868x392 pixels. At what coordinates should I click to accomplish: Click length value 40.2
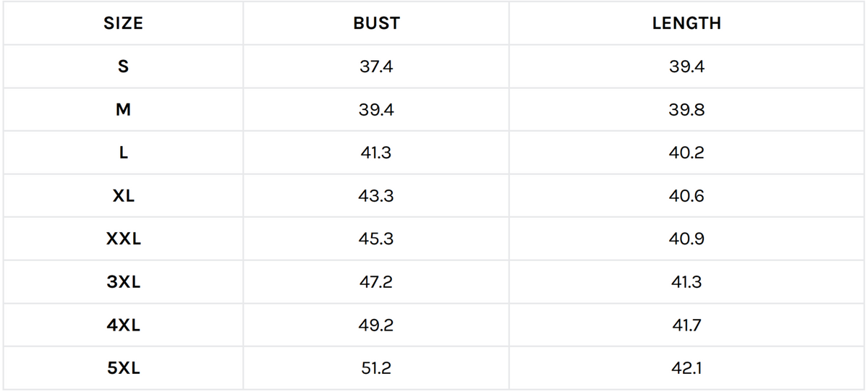click(x=686, y=153)
